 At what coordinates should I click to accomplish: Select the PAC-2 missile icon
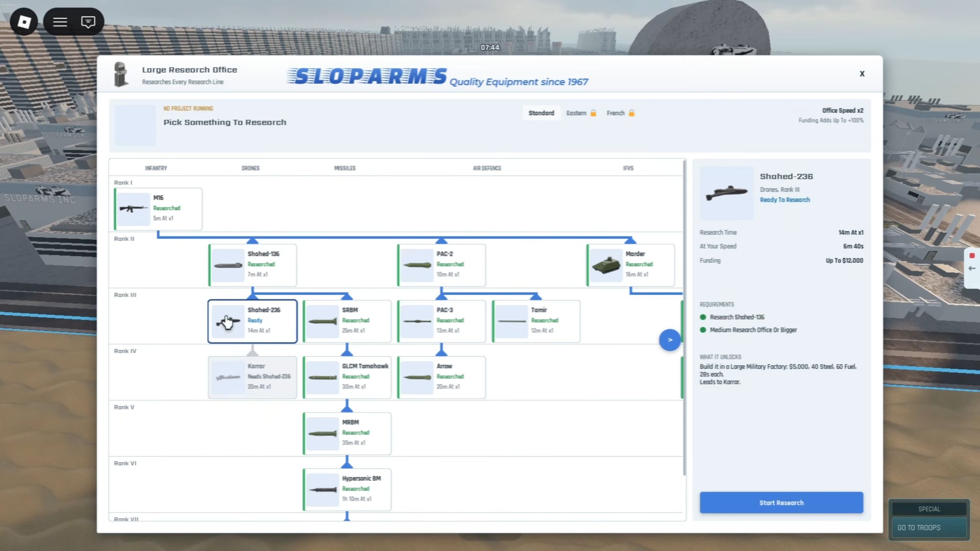[417, 265]
